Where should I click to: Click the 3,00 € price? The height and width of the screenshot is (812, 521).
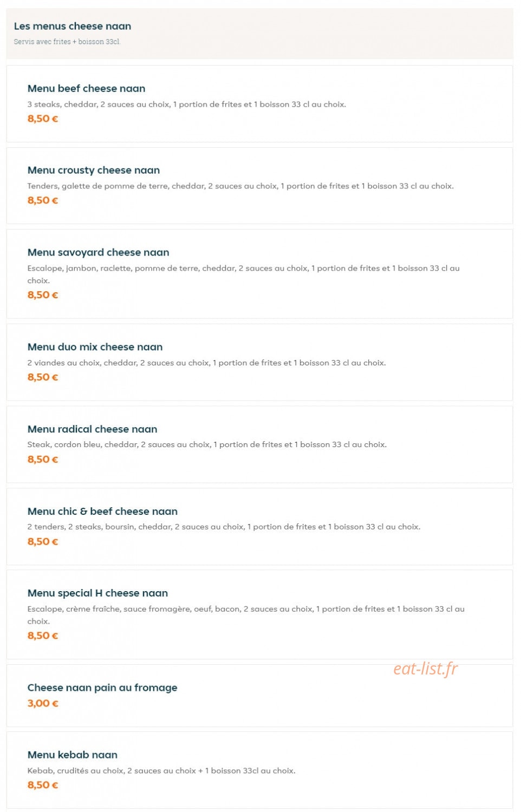[x=43, y=703]
